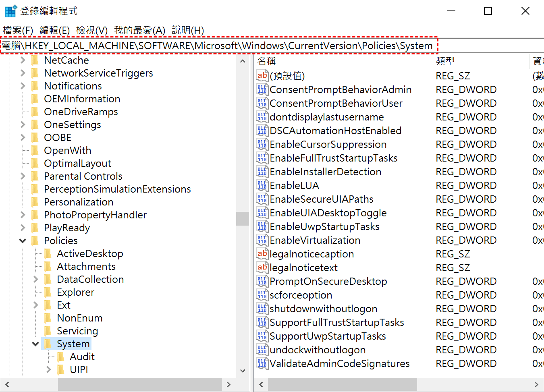Open the 檔案(F) menu
This screenshot has height=392, width=544.
click(18, 30)
